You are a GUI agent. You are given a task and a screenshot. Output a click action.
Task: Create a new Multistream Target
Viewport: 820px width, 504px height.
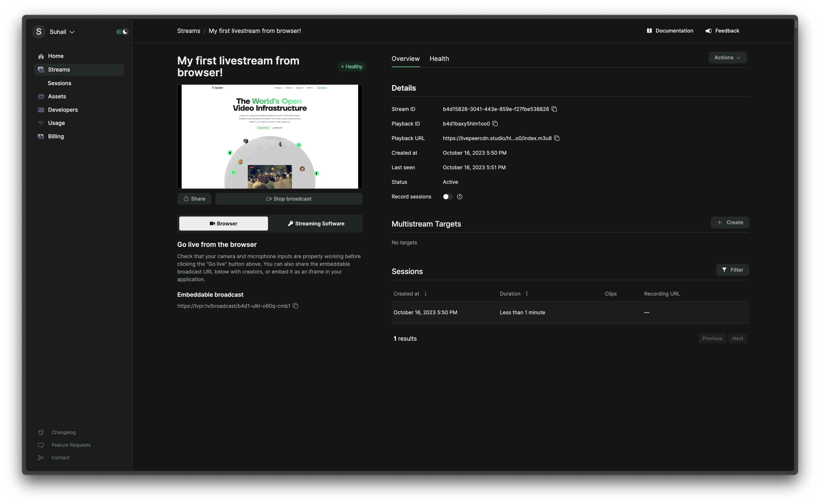[x=730, y=222]
